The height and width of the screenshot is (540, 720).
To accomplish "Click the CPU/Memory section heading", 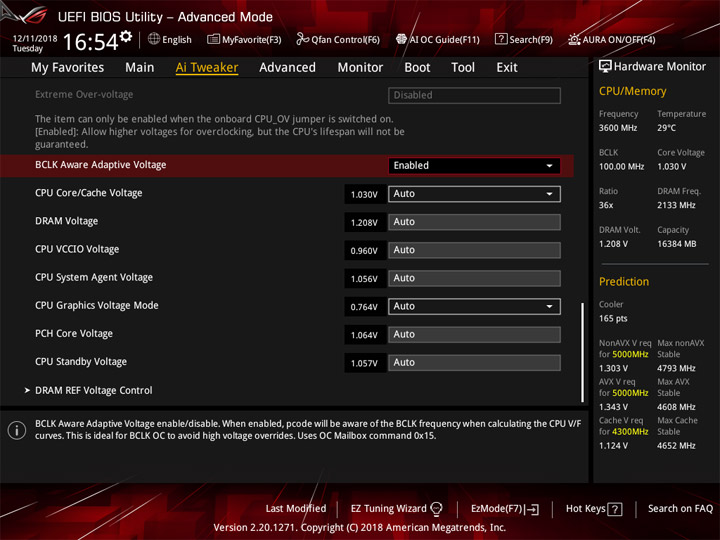I will [632, 91].
